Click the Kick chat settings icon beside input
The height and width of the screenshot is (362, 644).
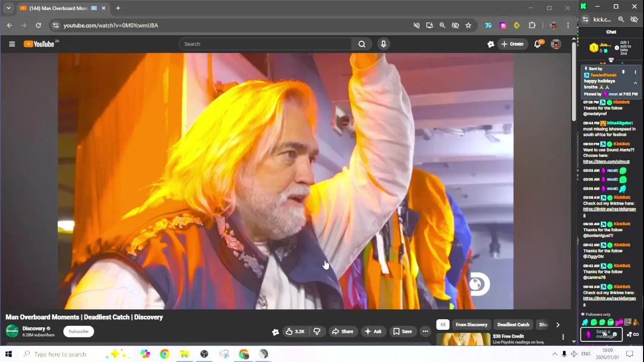click(x=629, y=334)
